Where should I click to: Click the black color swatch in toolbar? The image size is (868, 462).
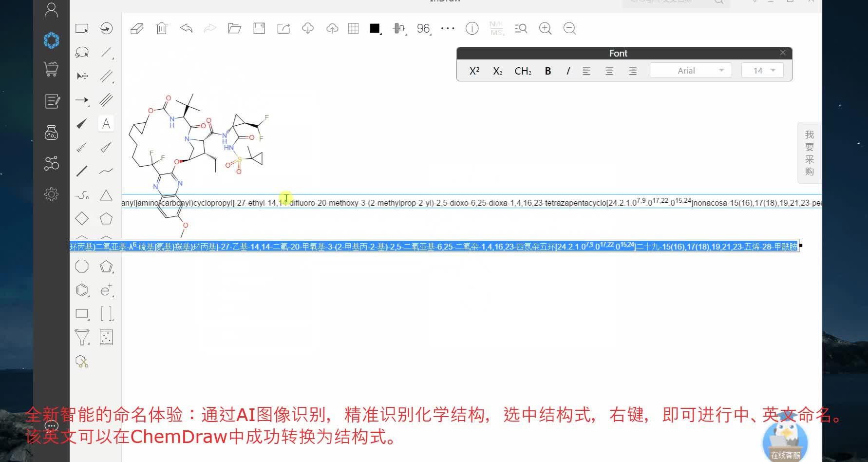[x=374, y=28]
